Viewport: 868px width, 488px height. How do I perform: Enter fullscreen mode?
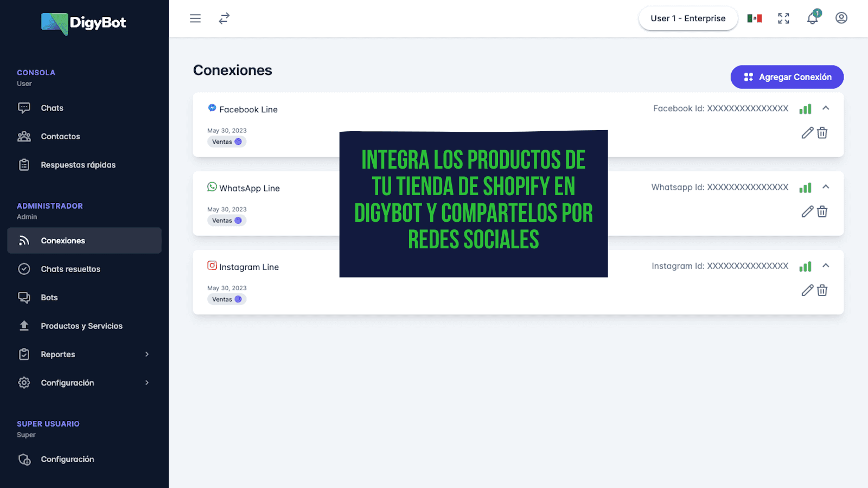(x=783, y=18)
